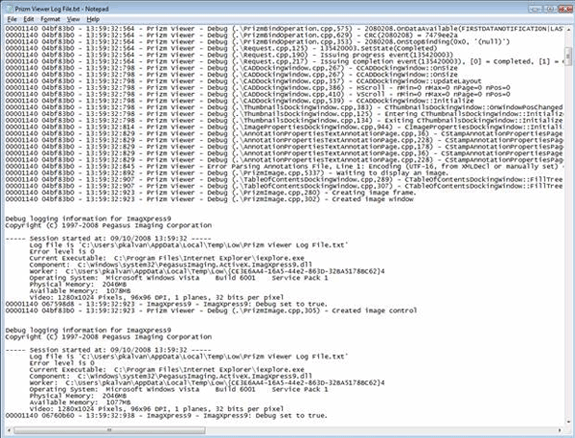Open the Edit menu
Viewport: 575px width, 438px height.
(29, 19)
